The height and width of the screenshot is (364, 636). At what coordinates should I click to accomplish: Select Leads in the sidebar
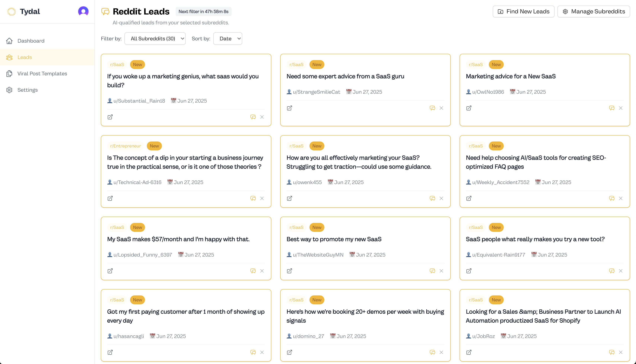click(x=25, y=57)
